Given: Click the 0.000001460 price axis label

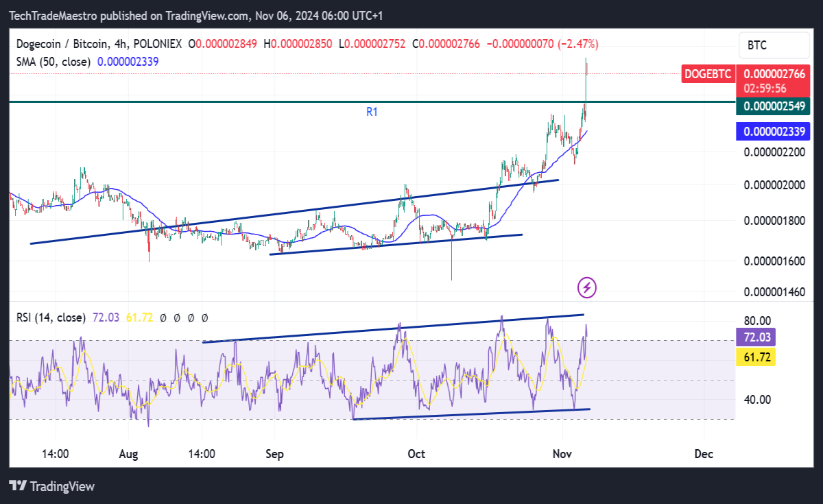Looking at the screenshot, I should click(774, 292).
